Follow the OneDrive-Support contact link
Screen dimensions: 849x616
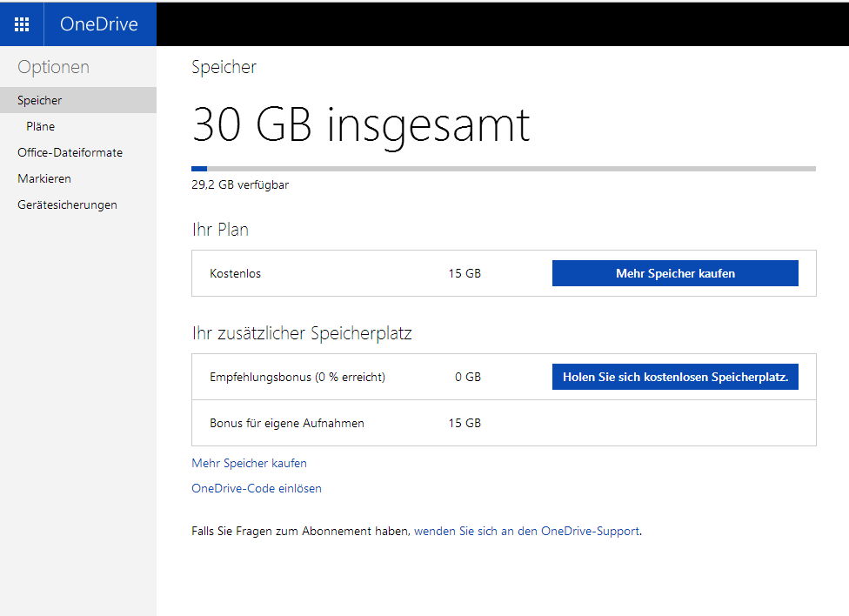[526, 531]
